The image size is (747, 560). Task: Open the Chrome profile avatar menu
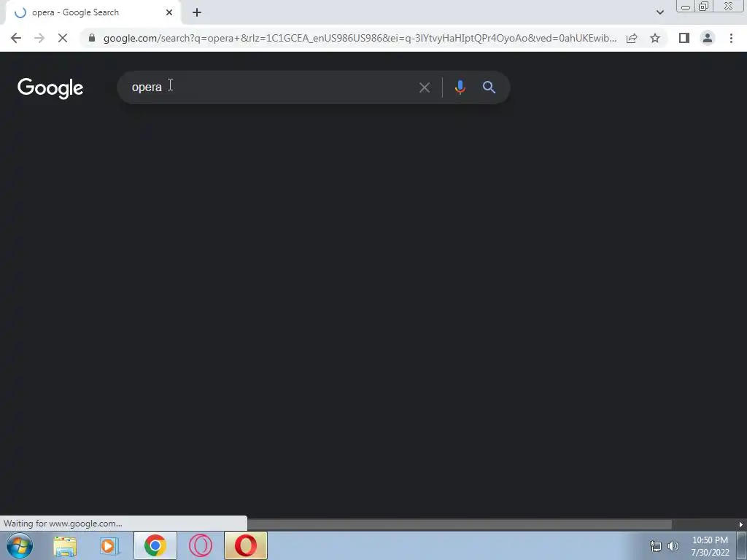(708, 38)
